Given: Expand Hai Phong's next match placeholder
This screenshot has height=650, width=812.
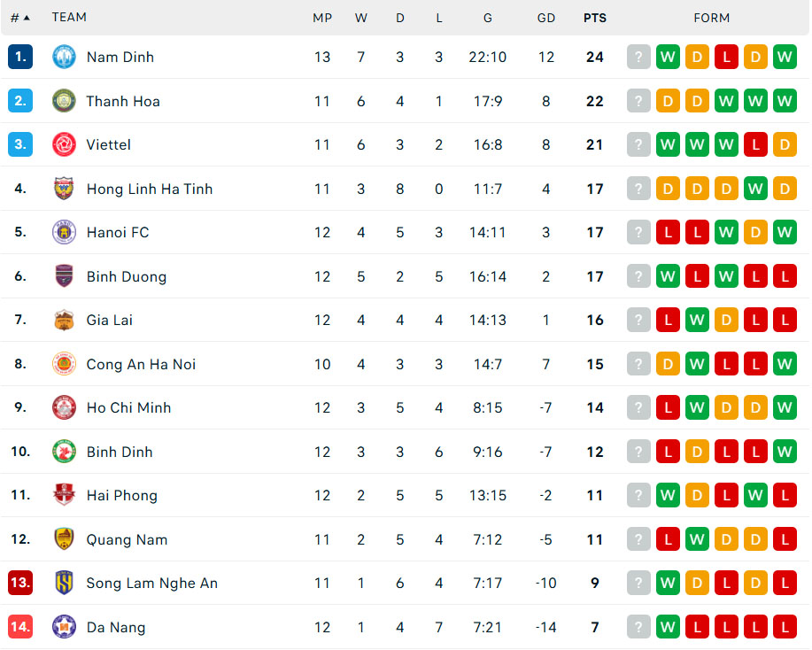Looking at the screenshot, I should [638, 495].
